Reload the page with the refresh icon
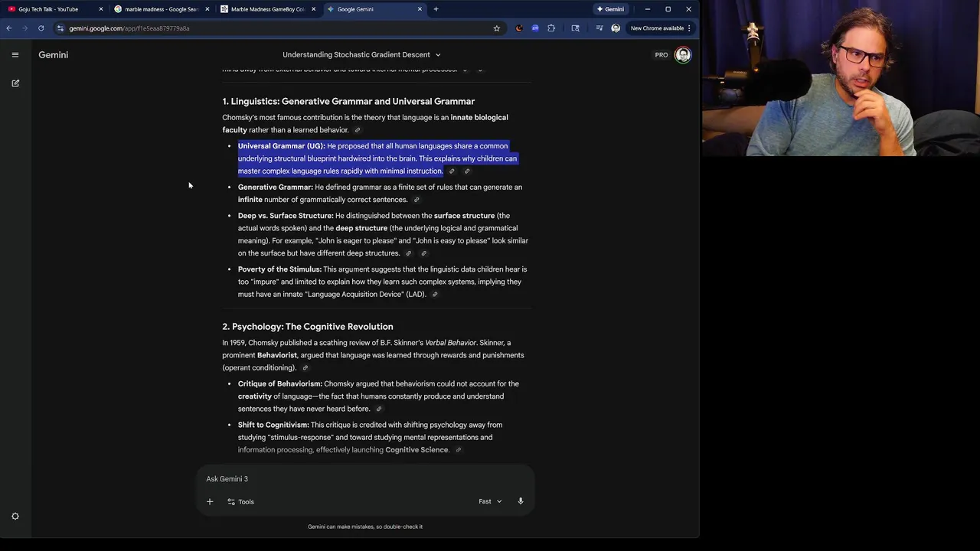Image resolution: width=980 pixels, height=551 pixels. point(41,28)
